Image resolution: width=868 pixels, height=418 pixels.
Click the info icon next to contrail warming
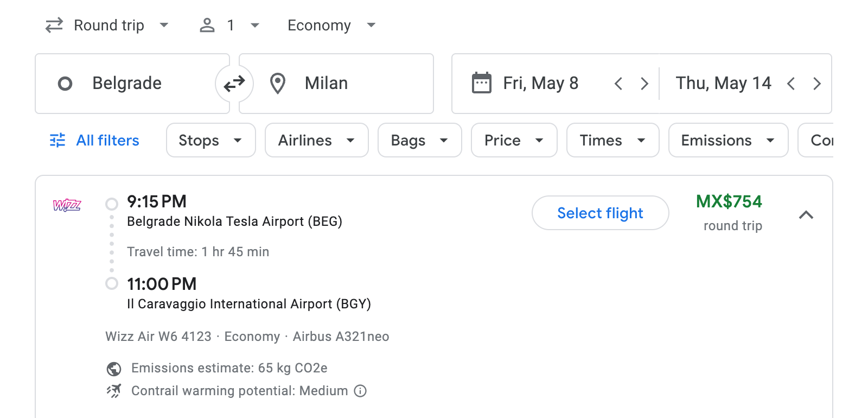(x=360, y=391)
